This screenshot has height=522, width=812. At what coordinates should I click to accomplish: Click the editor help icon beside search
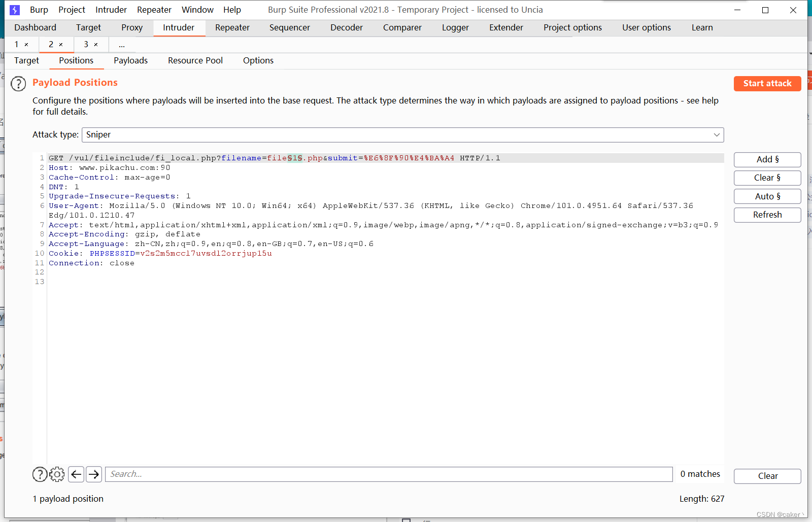(x=40, y=474)
